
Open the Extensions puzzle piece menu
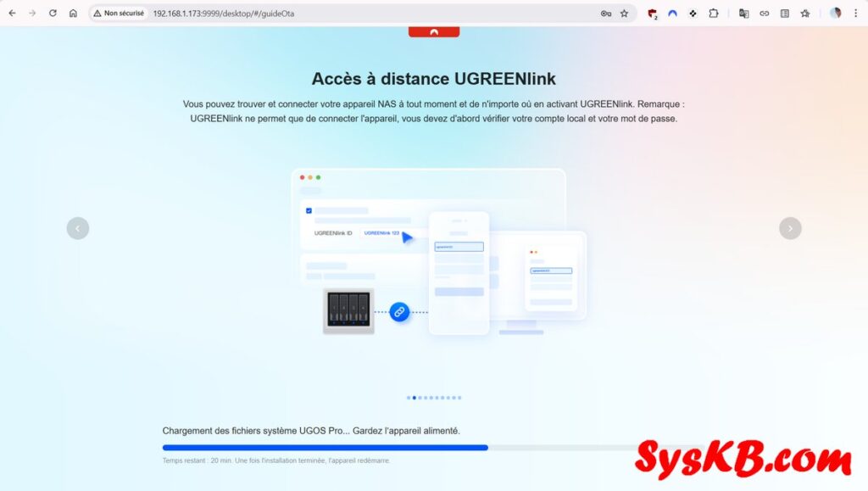click(x=714, y=14)
